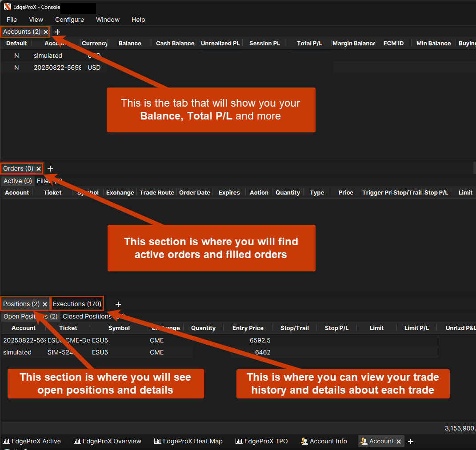The width and height of the screenshot is (476, 450).
Task: Open the File menu
Action: click(12, 20)
